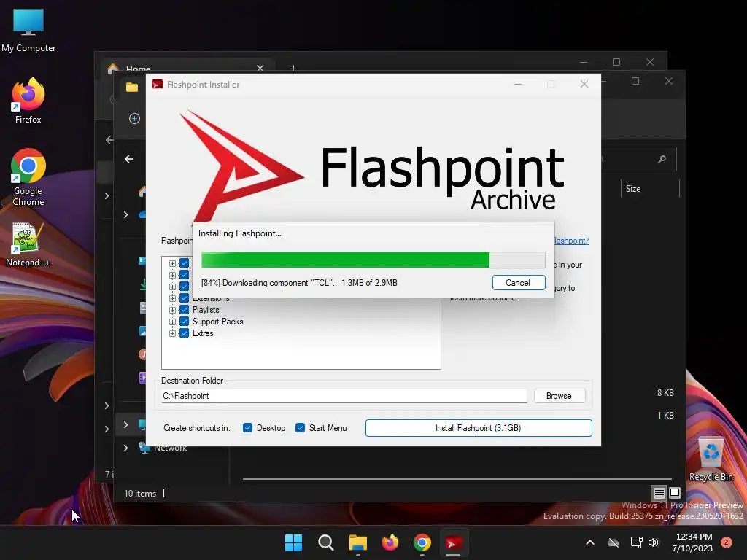Click the installation progress bar
This screenshot has height=560, width=747.
[x=373, y=260]
